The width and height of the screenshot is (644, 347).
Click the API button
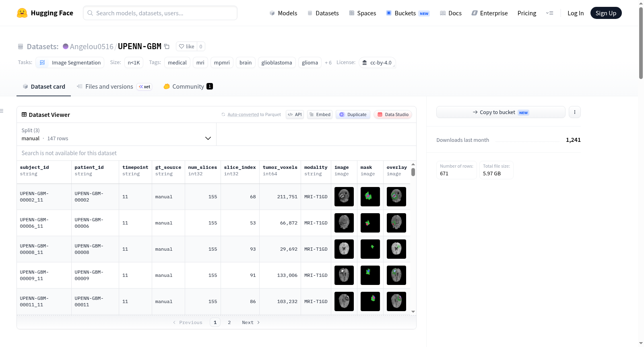pos(295,114)
